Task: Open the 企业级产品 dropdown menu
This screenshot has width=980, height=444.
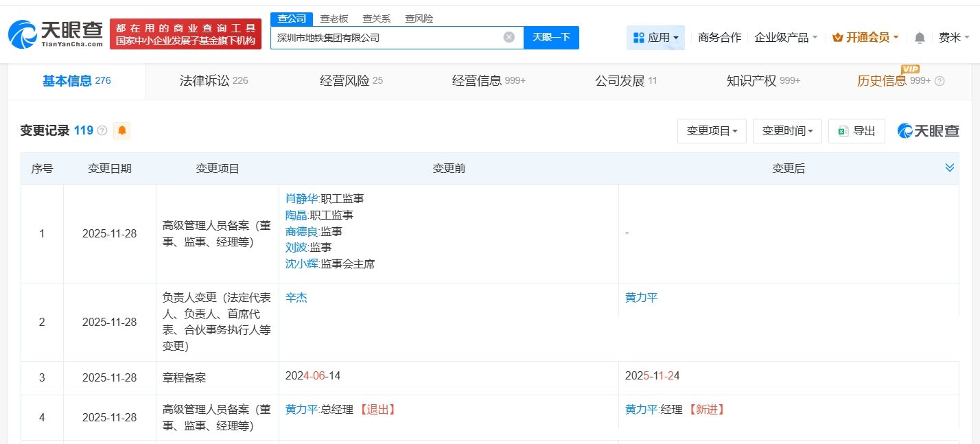Action: (x=786, y=38)
